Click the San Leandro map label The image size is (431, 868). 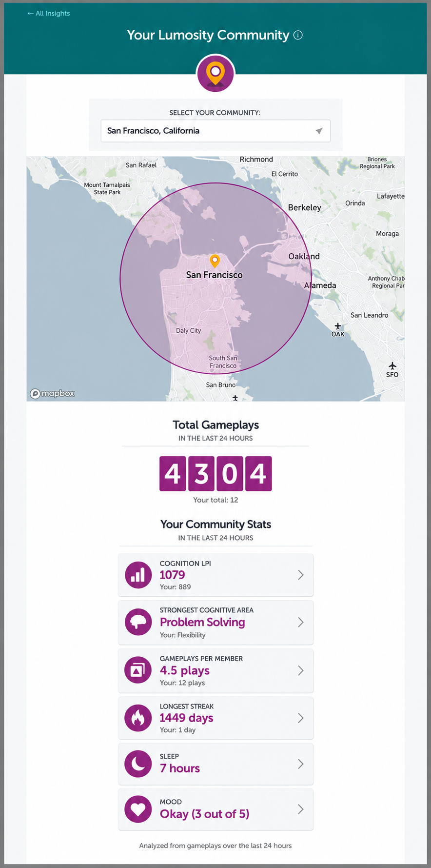(x=370, y=315)
